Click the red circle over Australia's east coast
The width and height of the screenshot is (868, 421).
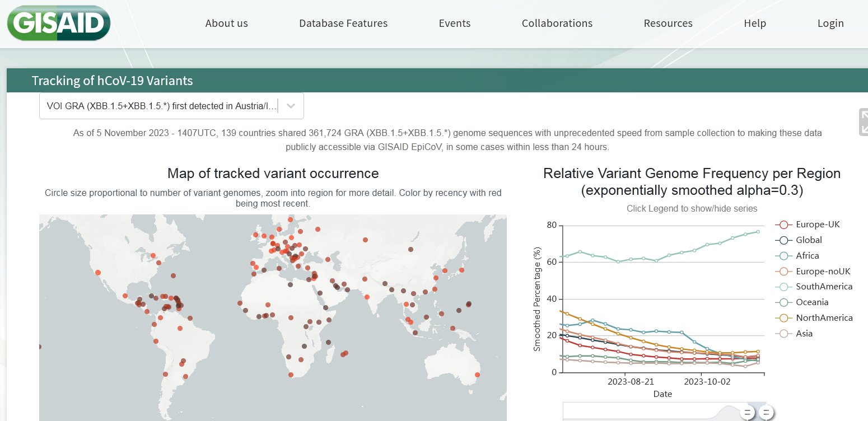click(477, 375)
